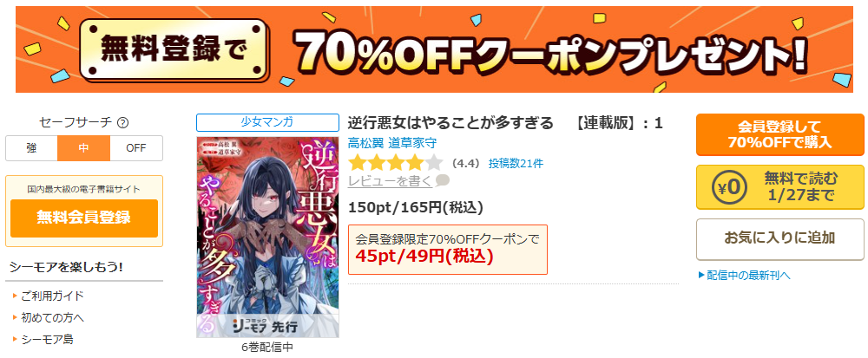Viewport: 868px width, 358px height.
Task: Open ご利用ガイド in sidebar menu
Action: tap(53, 296)
